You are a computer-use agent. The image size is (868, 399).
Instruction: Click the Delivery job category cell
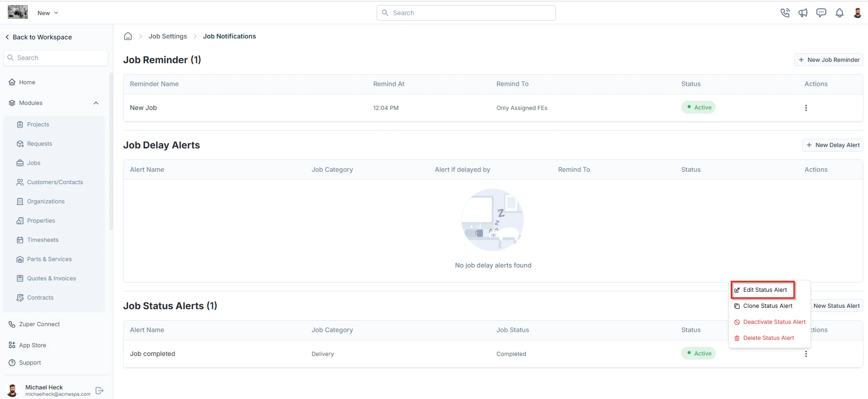[323, 354]
